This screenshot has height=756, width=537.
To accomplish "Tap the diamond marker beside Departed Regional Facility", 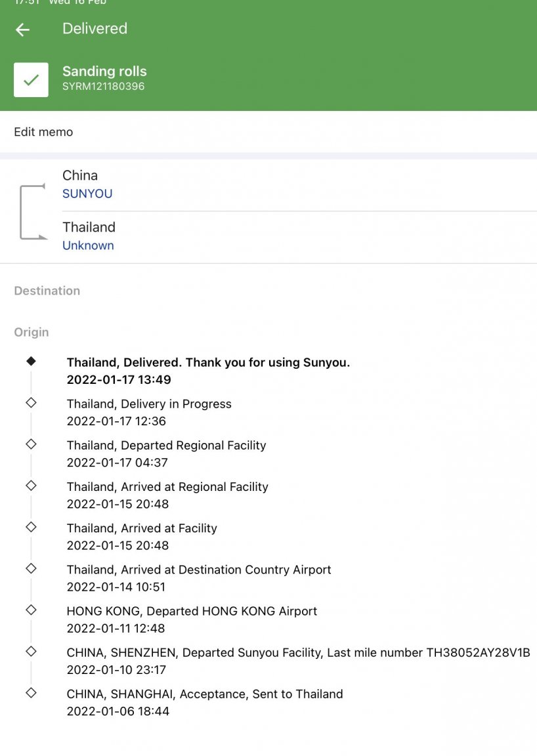I will point(31,444).
